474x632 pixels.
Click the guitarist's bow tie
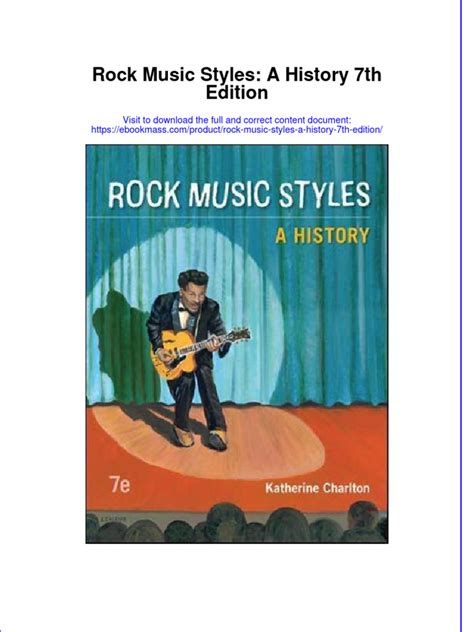(184, 310)
